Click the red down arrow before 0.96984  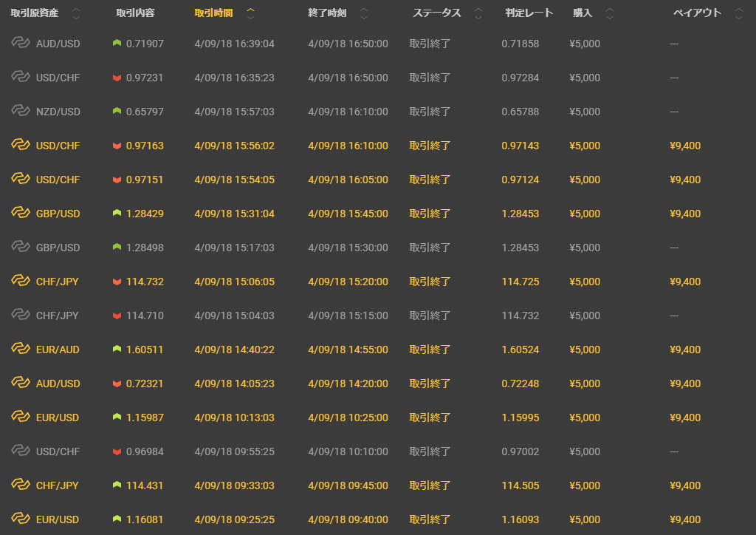pyautogui.click(x=117, y=451)
